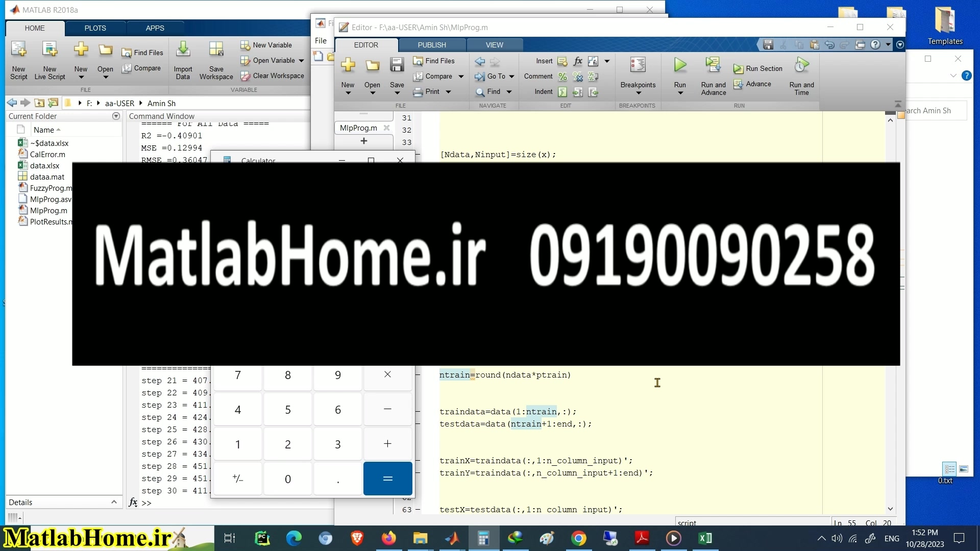
Task: Switch to APPS tab in MATLAB
Action: (x=155, y=28)
